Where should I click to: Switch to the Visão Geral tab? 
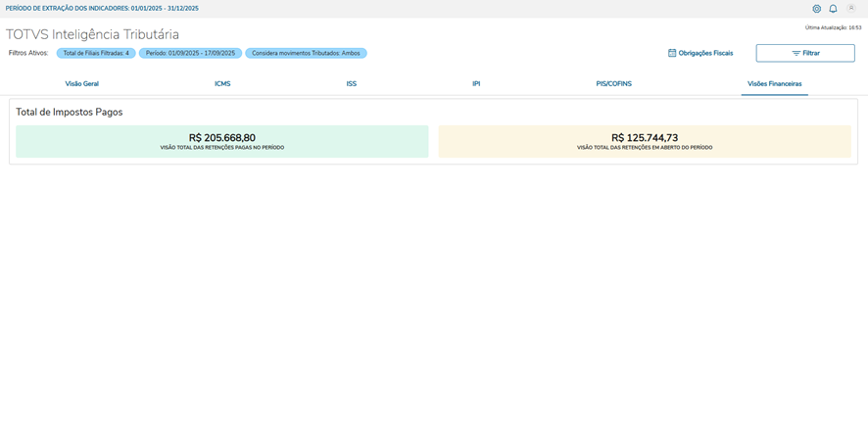pos(82,84)
